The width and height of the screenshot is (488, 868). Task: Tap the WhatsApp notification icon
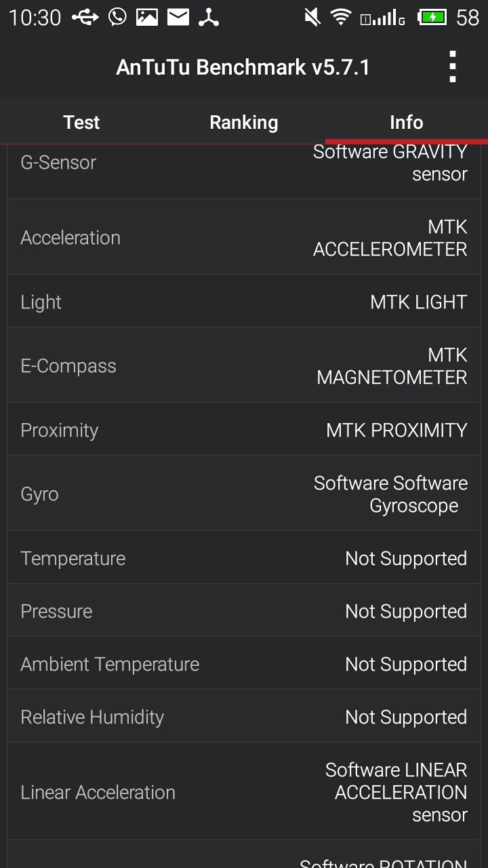(117, 17)
